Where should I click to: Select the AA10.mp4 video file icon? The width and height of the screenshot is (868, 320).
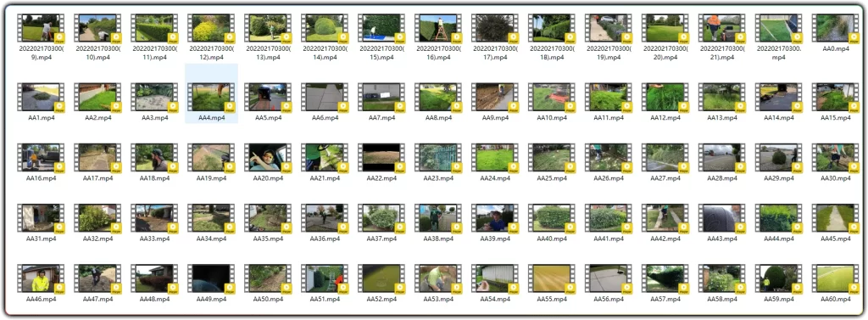(552, 98)
